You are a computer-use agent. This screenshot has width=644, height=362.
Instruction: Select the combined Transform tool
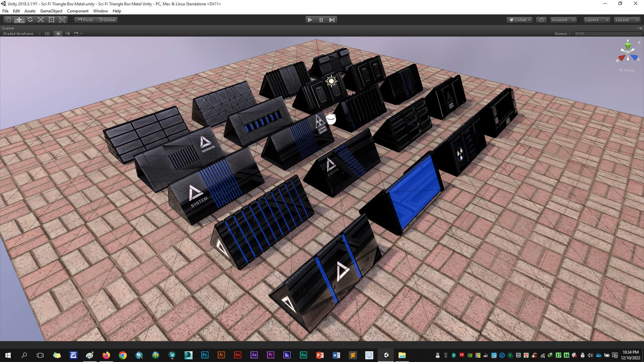coord(62,20)
